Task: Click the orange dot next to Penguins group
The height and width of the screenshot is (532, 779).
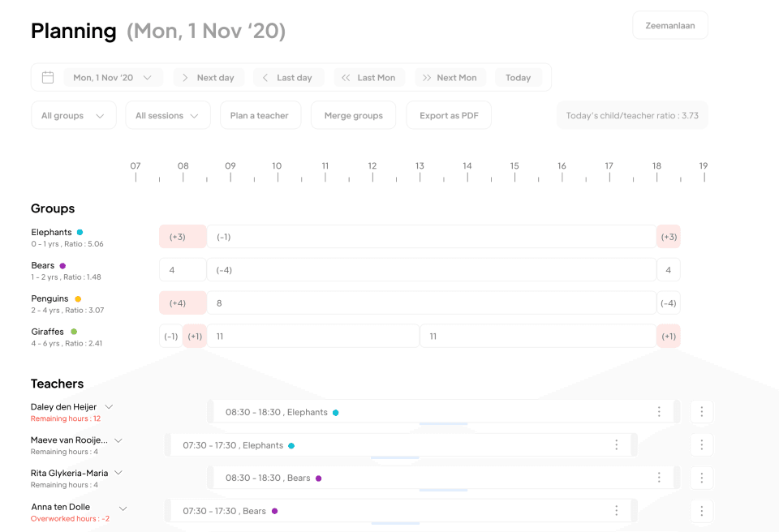Action: 78,299
